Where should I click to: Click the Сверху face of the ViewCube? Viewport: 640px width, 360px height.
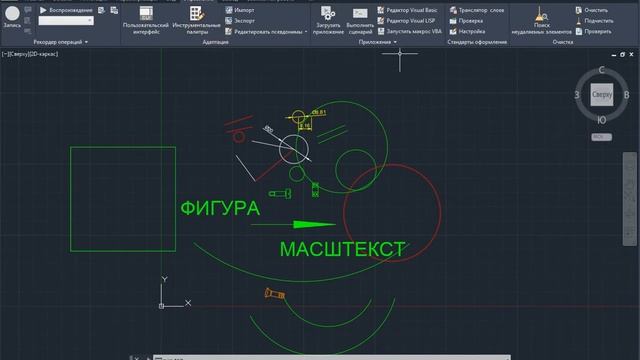(x=602, y=95)
